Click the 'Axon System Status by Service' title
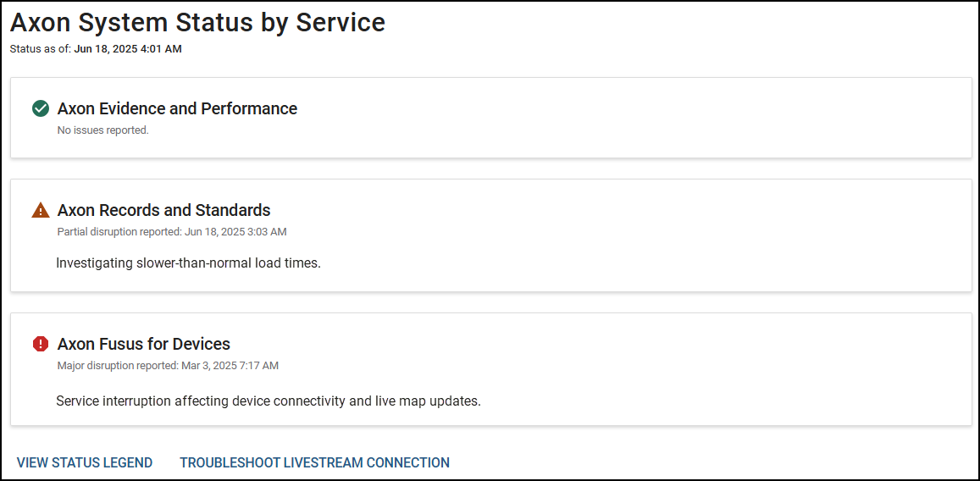Screen dimensions: 980x481 pyautogui.click(x=197, y=23)
